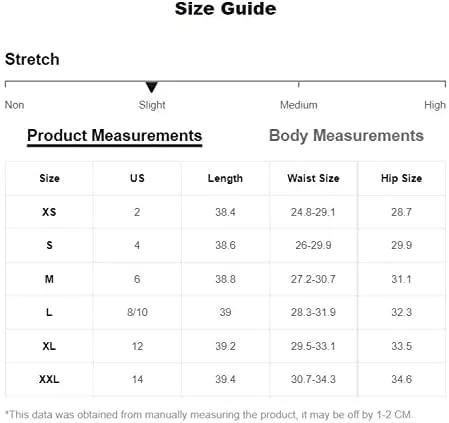449x423 pixels.
Task: Click the Size column header
Action: [x=49, y=178]
